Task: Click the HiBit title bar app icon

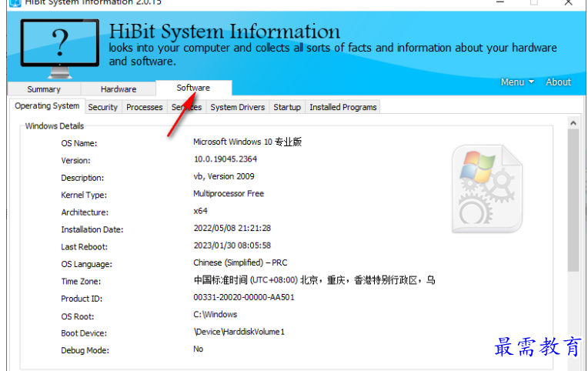Action: coord(15,3)
